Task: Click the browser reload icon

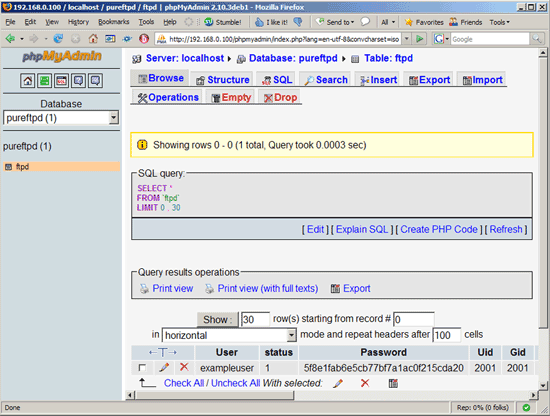Action: point(58,39)
